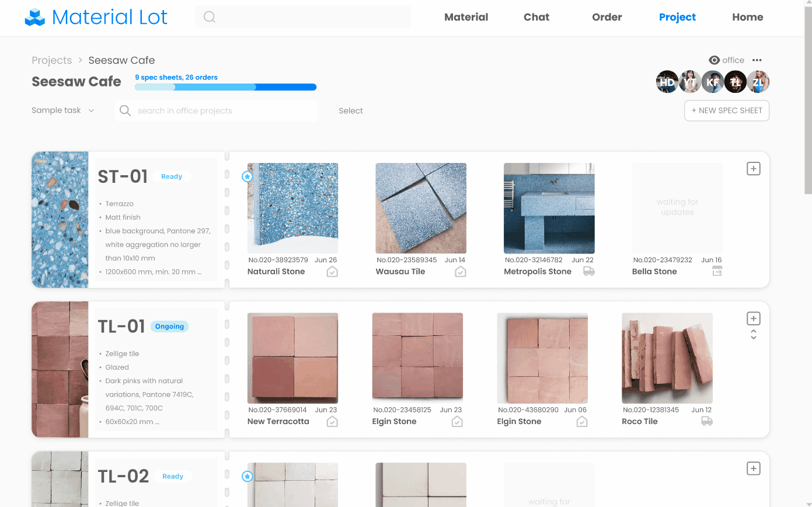812x507 pixels.
Task: Expand TL-01 row with up-down chevrons
Action: pos(754,335)
